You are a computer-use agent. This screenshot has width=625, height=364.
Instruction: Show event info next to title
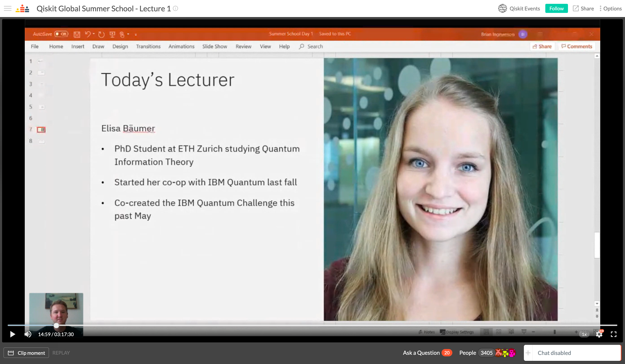[x=175, y=8]
